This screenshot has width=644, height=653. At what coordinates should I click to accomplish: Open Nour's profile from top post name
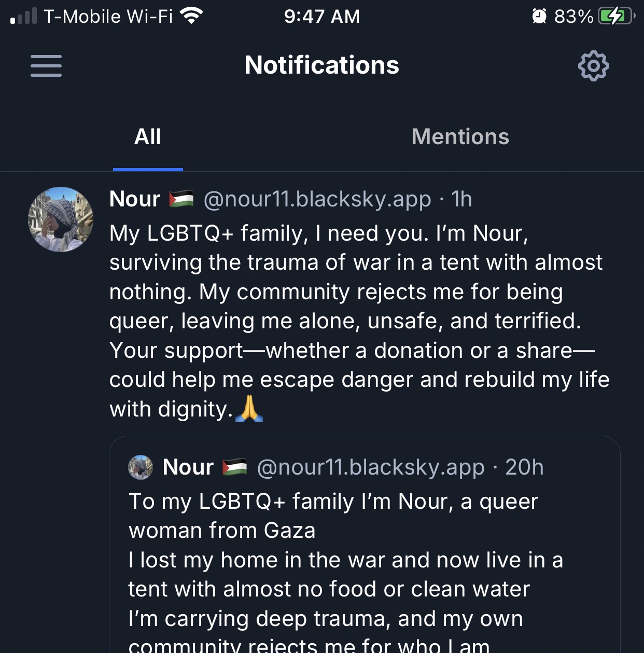(x=135, y=199)
